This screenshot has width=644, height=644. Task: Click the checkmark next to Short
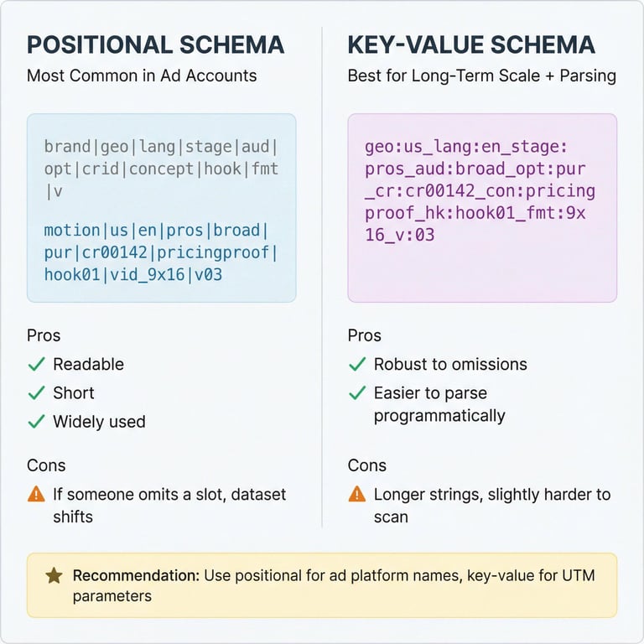(36, 393)
